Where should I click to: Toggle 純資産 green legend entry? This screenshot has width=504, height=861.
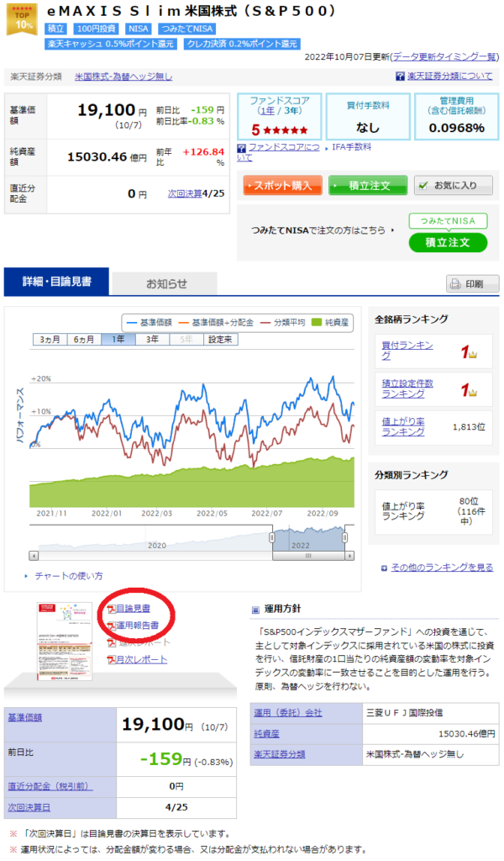coord(329,323)
